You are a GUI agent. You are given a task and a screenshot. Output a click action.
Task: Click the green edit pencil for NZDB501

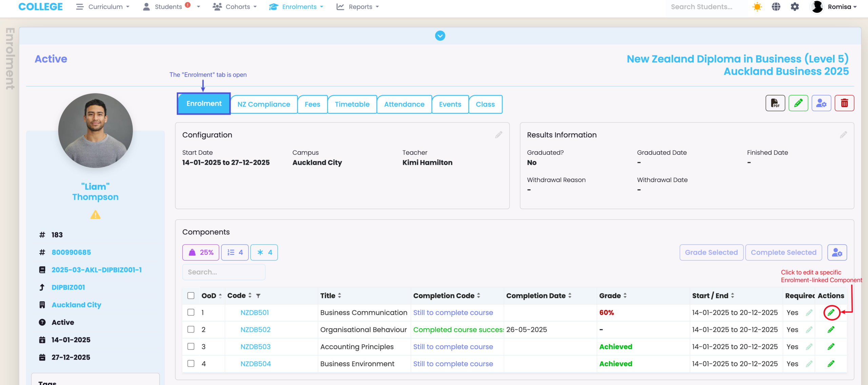coord(831,312)
